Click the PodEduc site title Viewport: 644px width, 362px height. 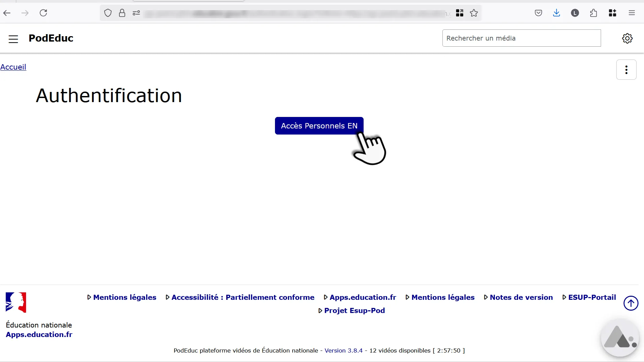[x=51, y=38]
